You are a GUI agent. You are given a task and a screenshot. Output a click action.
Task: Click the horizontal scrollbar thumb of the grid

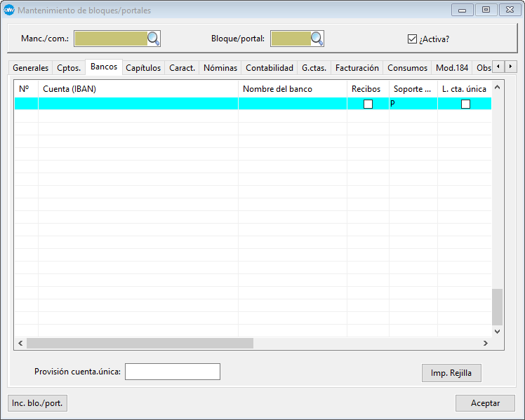(x=140, y=344)
